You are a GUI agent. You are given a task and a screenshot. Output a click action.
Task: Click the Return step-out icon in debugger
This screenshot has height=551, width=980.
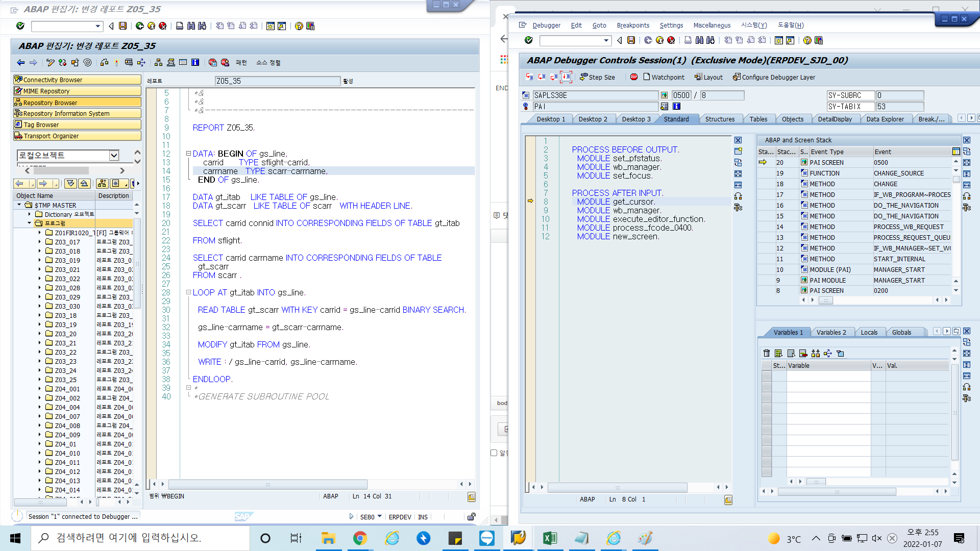554,77
